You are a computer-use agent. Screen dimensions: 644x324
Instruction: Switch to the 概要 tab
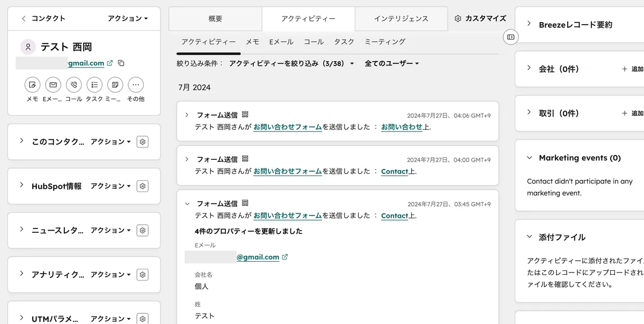[214, 18]
